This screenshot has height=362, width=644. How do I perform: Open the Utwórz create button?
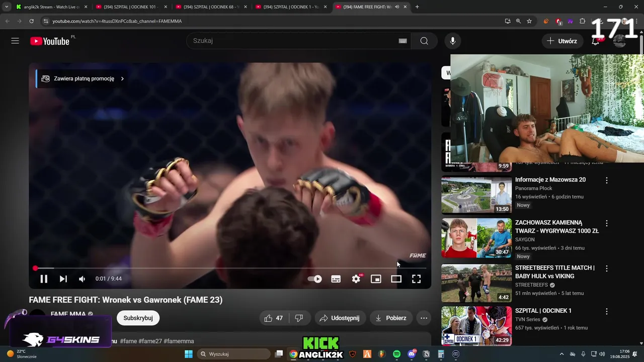[562, 41]
